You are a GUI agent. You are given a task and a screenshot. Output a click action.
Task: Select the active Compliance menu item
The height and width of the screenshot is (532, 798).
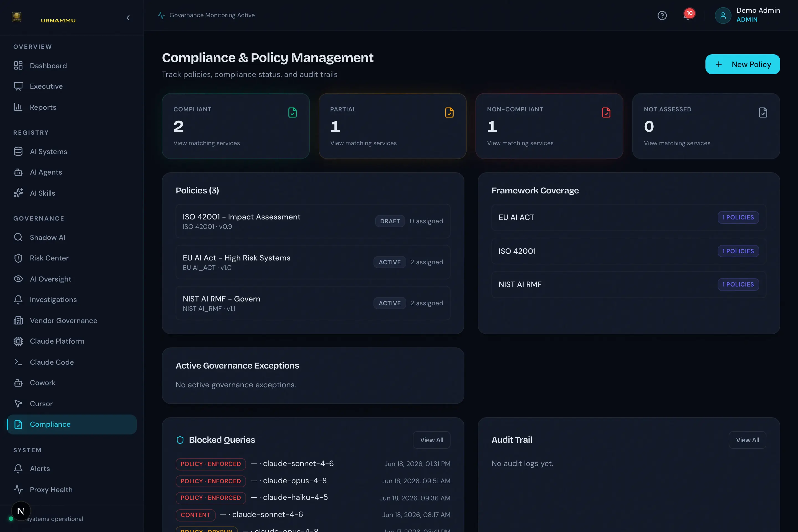pos(71,424)
